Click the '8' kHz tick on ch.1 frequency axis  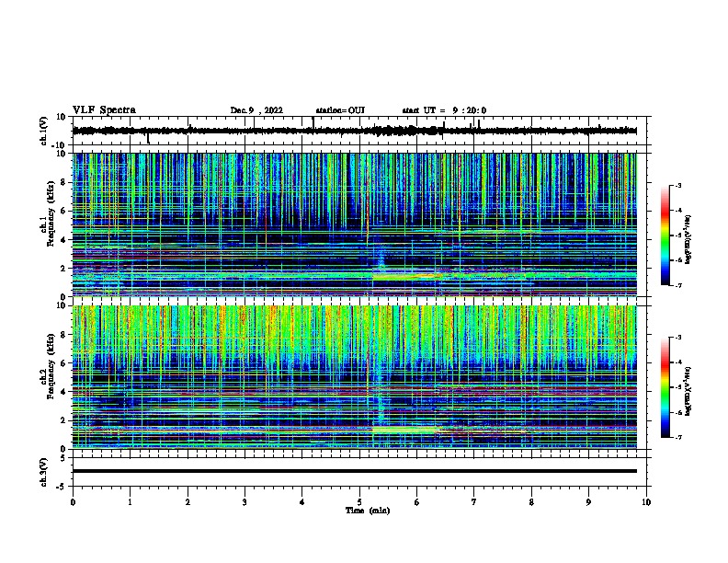pyautogui.click(x=64, y=182)
